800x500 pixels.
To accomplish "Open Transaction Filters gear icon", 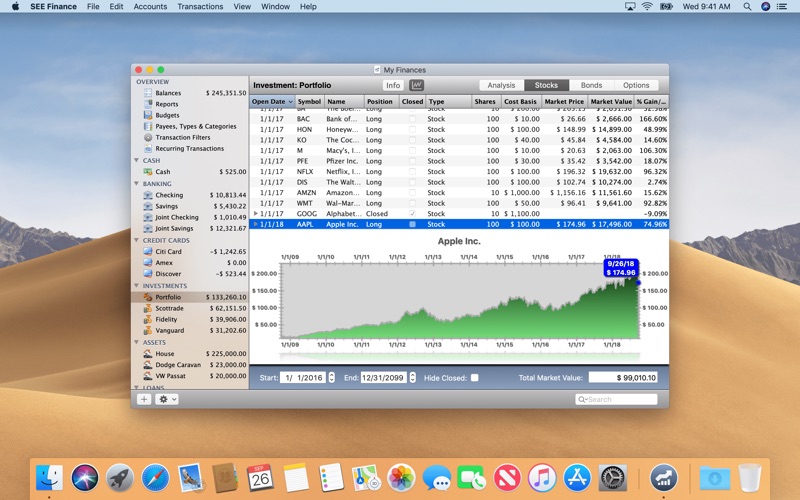I will pos(148,137).
